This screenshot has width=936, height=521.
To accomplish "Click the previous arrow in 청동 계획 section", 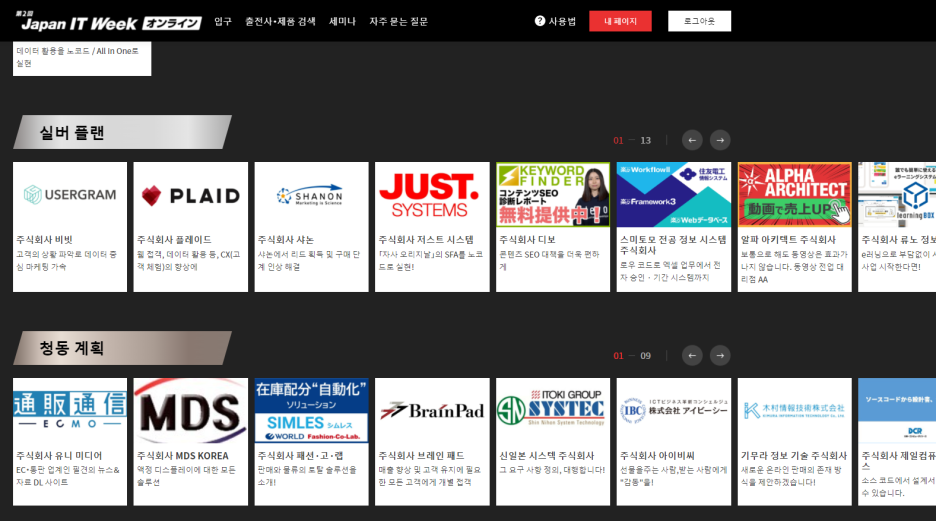I will coord(692,356).
